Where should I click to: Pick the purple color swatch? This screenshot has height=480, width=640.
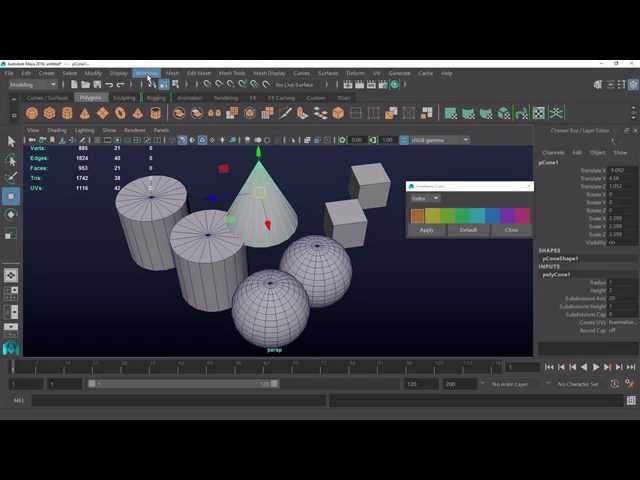coord(507,215)
